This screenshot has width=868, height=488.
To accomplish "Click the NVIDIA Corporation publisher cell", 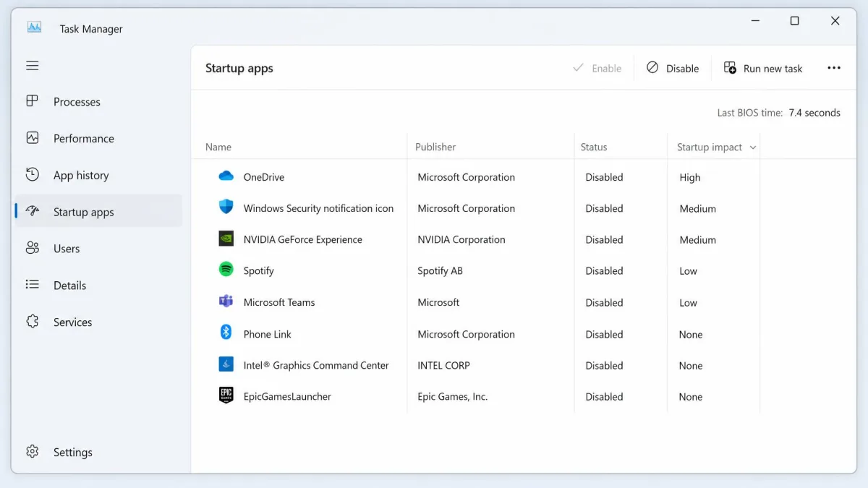I will [461, 239].
